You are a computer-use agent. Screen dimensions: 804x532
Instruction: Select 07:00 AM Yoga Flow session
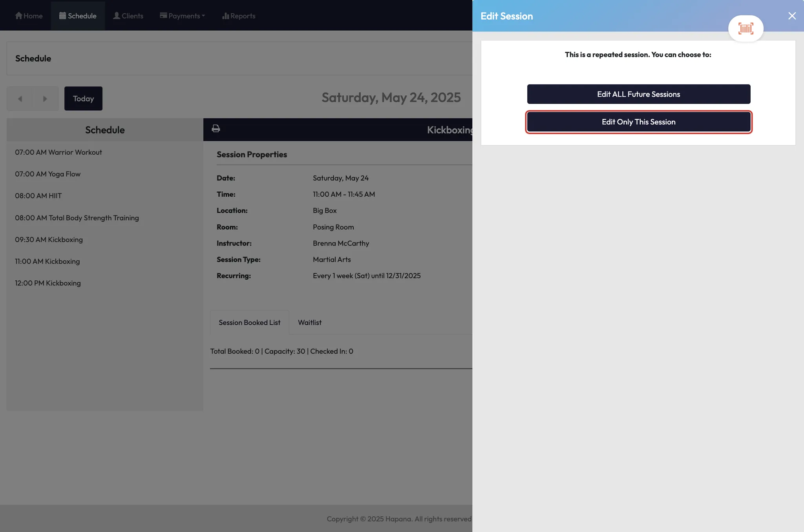pos(48,174)
